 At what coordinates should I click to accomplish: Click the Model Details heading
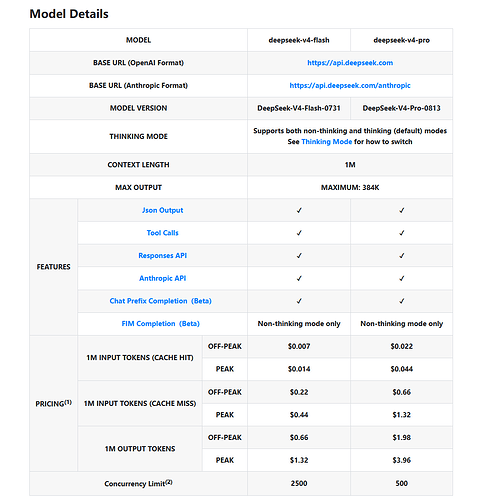pyautogui.click(x=69, y=14)
